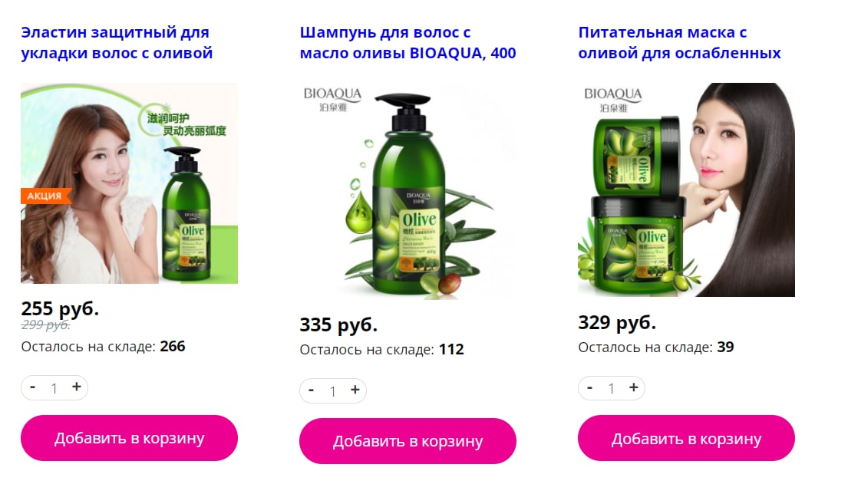
Task: Open the elastin product photo with brown-haired woman
Action: point(129,183)
